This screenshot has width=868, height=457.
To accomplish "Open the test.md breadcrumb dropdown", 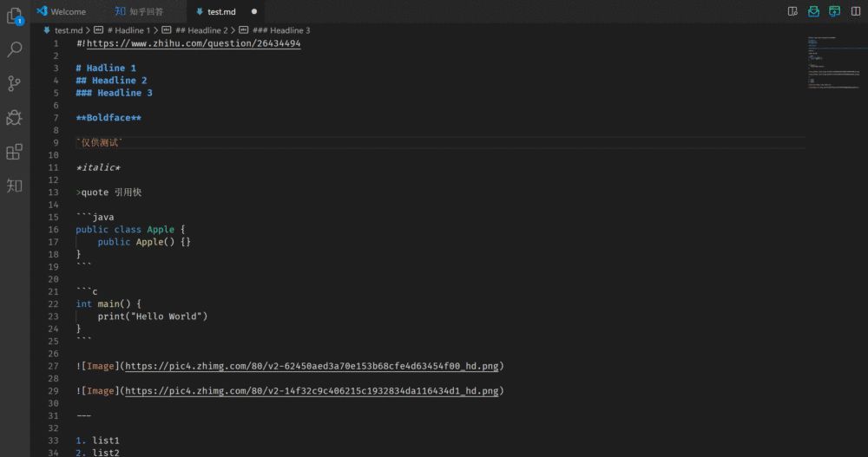I will click(x=68, y=30).
